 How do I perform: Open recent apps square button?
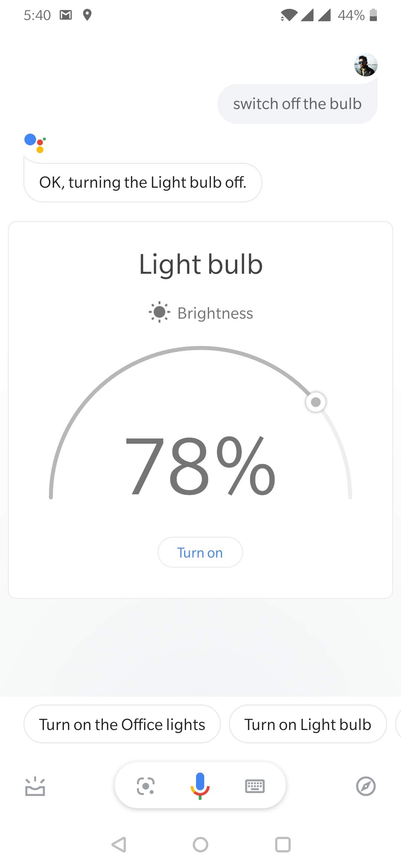click(283, 845)
